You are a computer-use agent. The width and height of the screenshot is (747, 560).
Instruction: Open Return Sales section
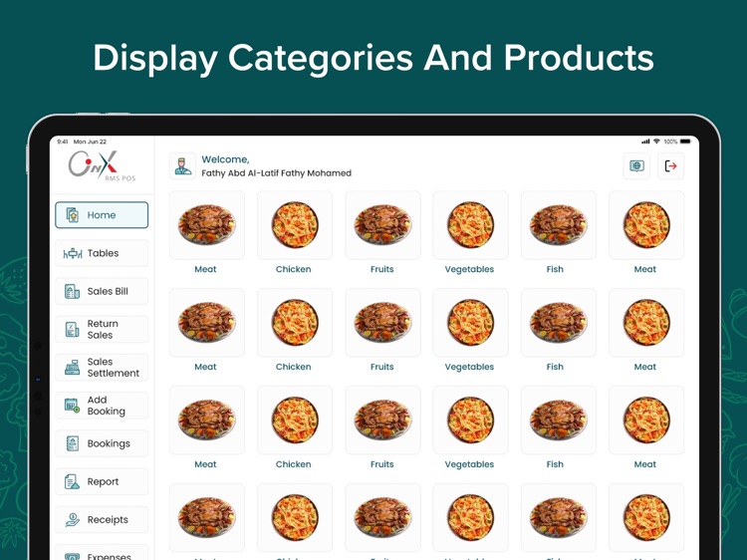102,330
